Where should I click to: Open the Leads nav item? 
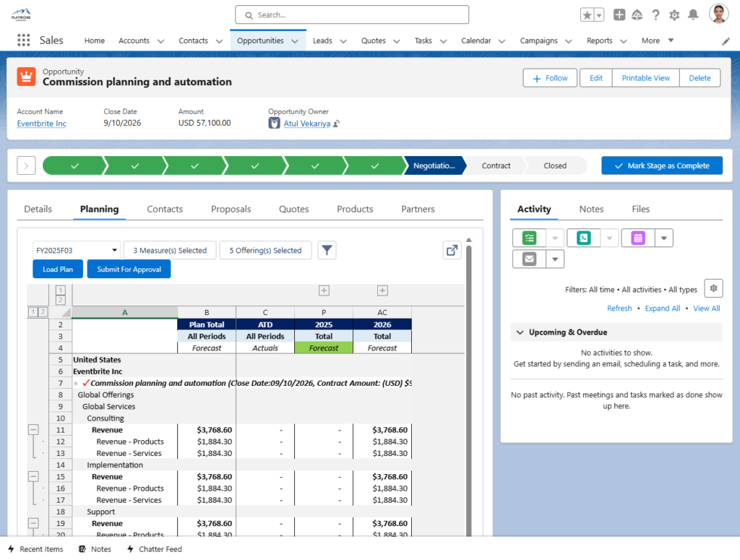[322, 40]
